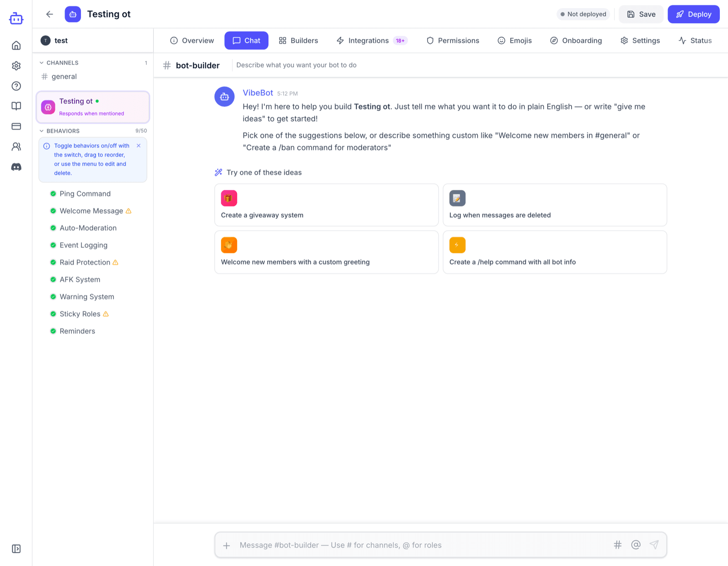The image size is (728, 566).
Task: Click the robot logo in the sidebar
Action: point(16,18)
